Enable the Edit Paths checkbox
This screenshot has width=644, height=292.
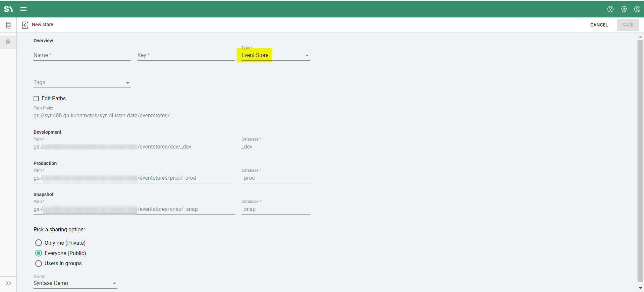tap(36, 99)
